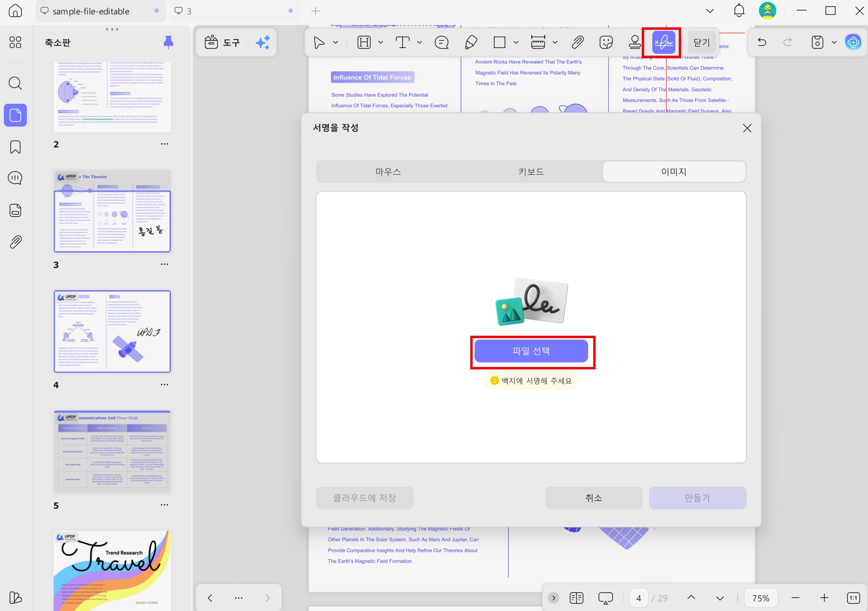Image resolution: width=868 pixels, height=611 pixels.
Task: Redo the last action
Action: point(788,42)
